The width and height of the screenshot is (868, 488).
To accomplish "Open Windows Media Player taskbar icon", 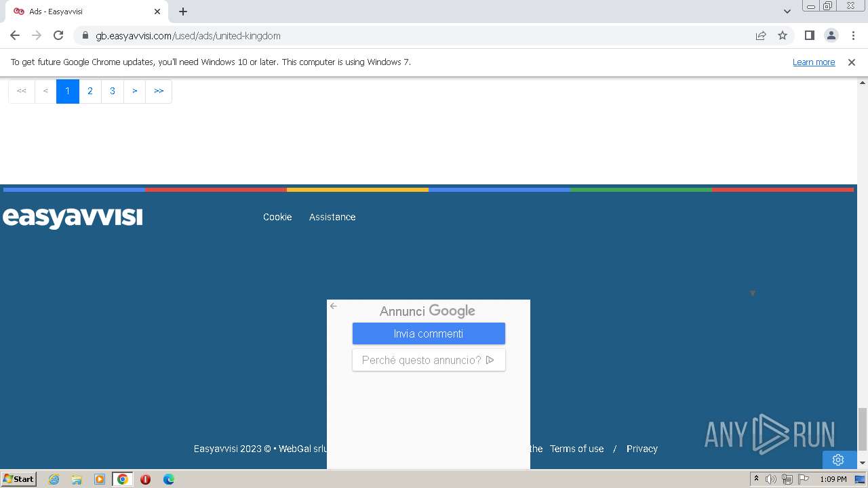I will tap(100, 479).
